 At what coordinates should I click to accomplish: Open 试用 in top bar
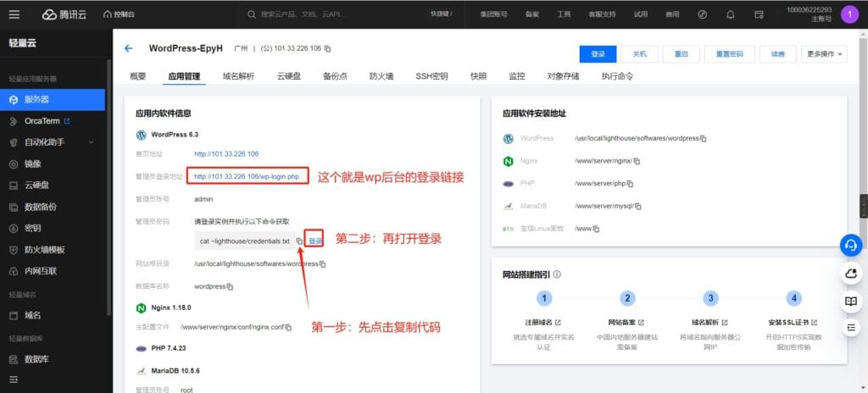coord(641,14)
